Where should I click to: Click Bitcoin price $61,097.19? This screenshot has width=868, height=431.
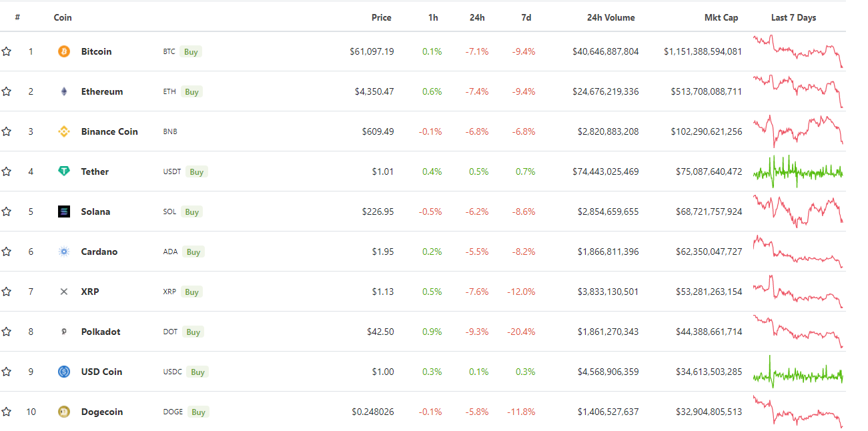372,51
